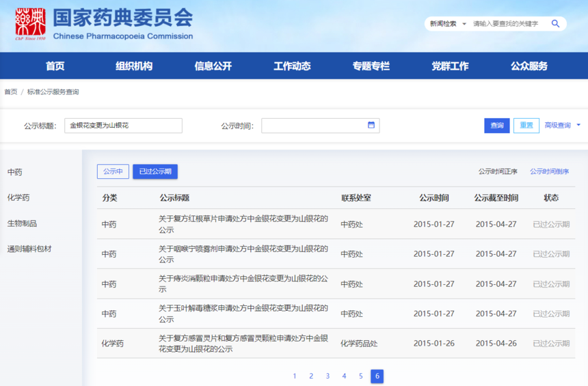Screen dimensions: 588x386
Task: Select the 已过公示期 tab
Action: point(155,171)
